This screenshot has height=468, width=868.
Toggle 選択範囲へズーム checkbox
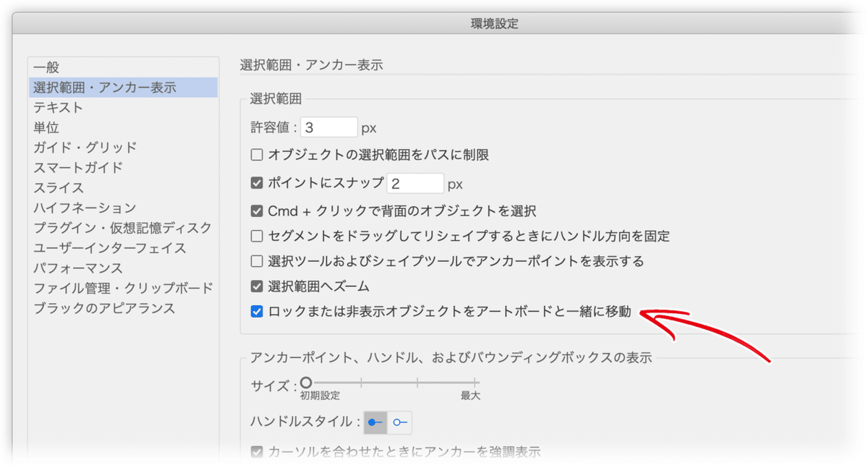(256, 286)
